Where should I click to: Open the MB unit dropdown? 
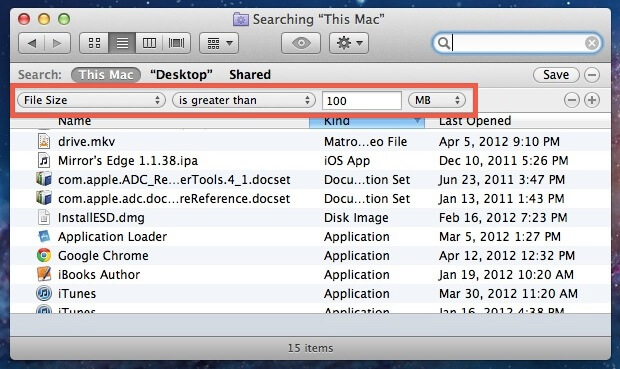click(x=437, y=100)
